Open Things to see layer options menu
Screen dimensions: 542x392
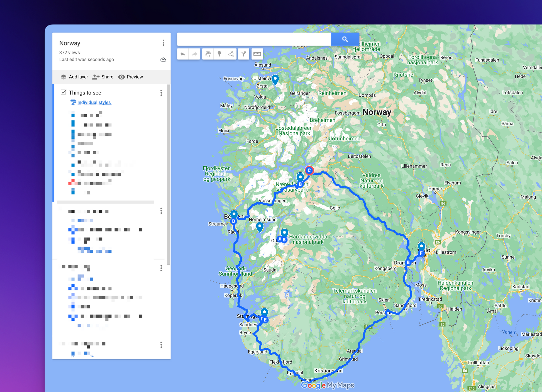161,93
